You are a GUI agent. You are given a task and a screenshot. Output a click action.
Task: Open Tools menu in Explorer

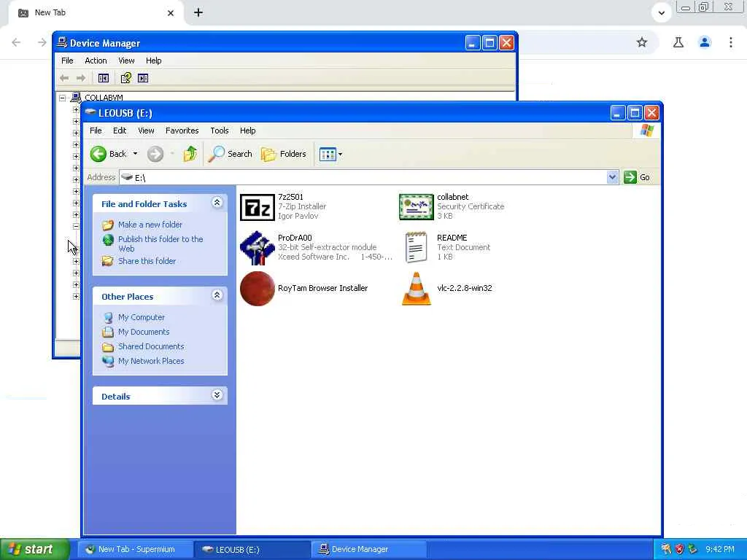220,131
